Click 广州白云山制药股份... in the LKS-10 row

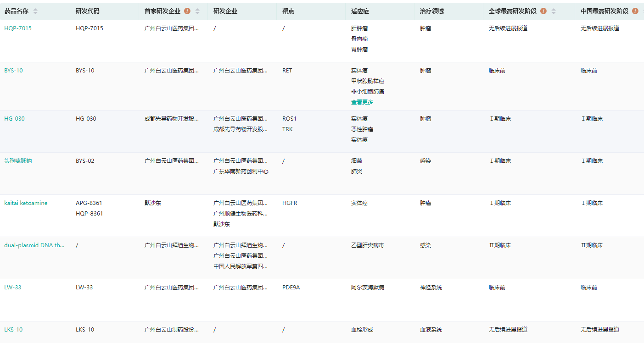172,330
